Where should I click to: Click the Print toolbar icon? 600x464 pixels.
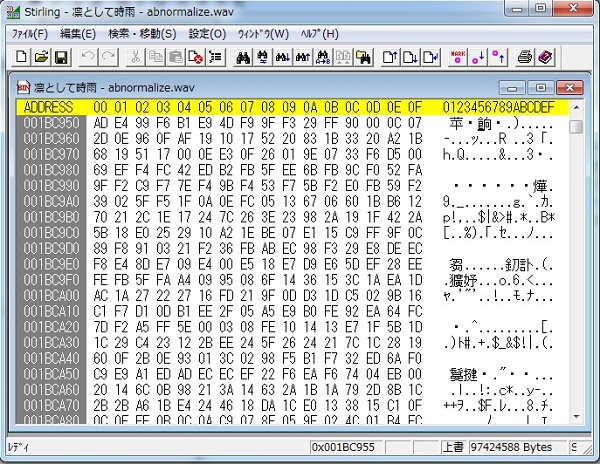[x=524, y=58]
